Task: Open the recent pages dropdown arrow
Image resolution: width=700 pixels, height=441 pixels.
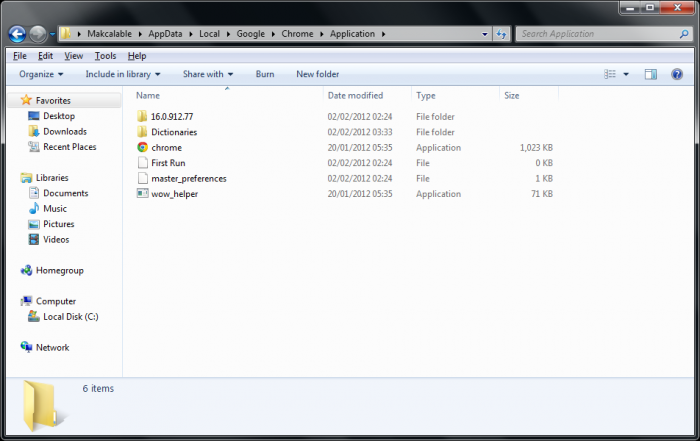Action: (x=52, y=34)
